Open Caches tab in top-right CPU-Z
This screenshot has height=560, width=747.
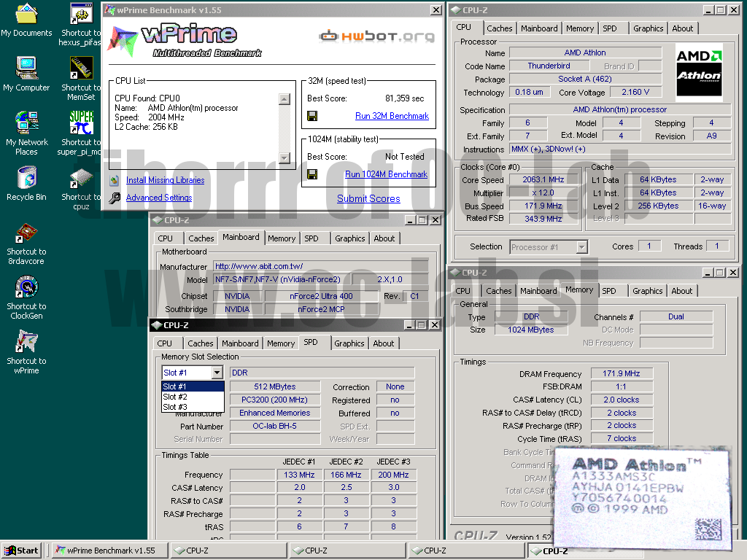pos(499,28)
